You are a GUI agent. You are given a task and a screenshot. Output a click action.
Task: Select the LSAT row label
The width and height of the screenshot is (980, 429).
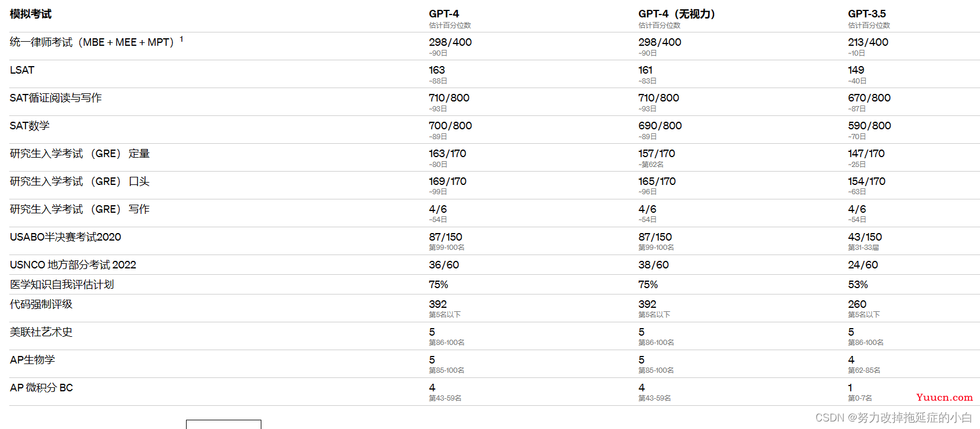click(22, 70)
